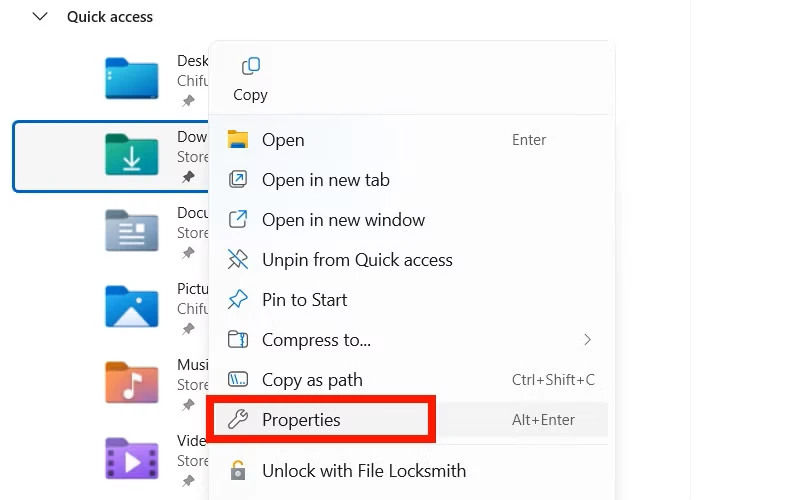
Task: Click the pin icon under Downloads
Action: [187, 177]
